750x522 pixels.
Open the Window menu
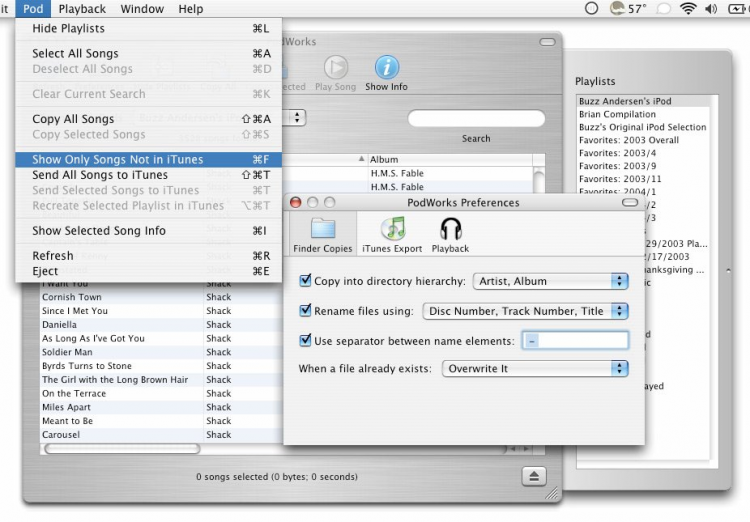pos(142,9)
